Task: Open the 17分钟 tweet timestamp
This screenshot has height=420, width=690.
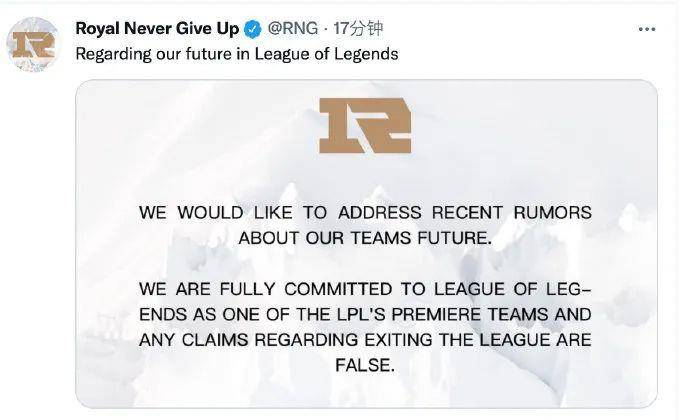Action: pyautogui.click(x=358, y=29)
